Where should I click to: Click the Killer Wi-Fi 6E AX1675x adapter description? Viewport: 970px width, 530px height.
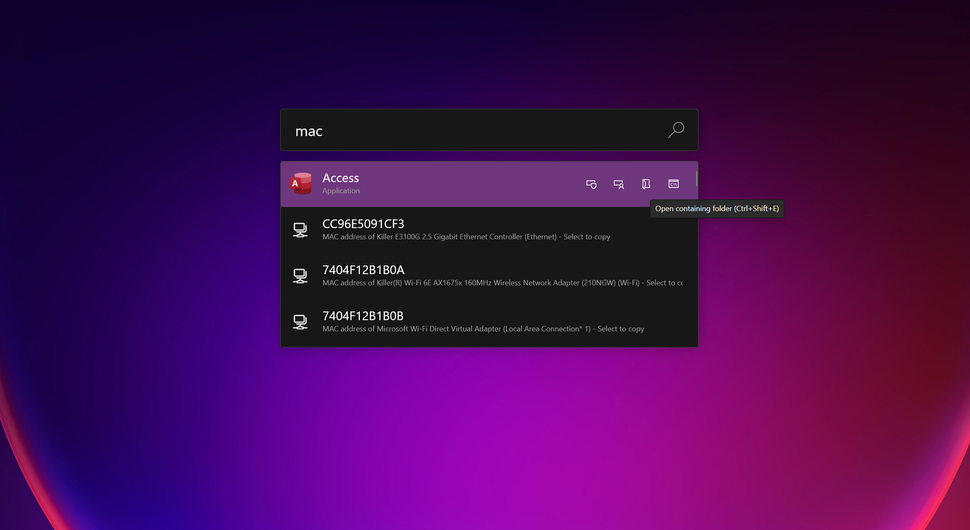pos(502,283)
